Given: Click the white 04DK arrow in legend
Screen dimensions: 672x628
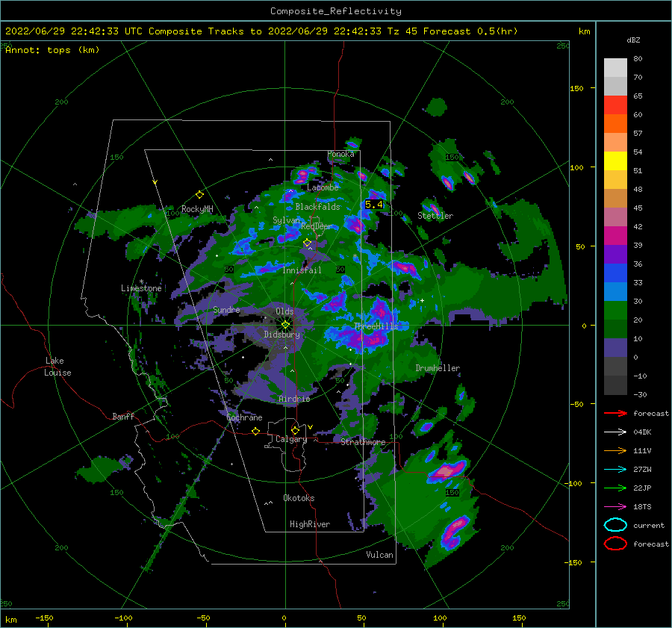Looking at the screenshot, I should click(615, 432).
